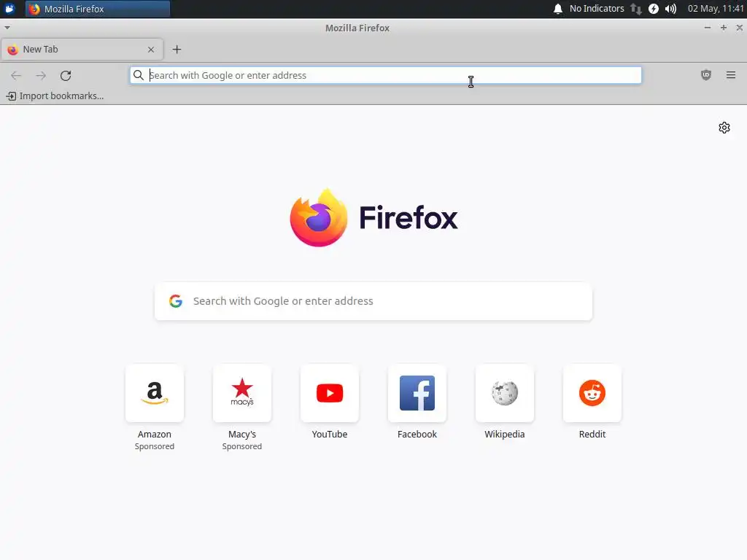Select Mozilla Firefox in the taskbar
This screenshot has width=747, height=560.
(x=98, y=9)
